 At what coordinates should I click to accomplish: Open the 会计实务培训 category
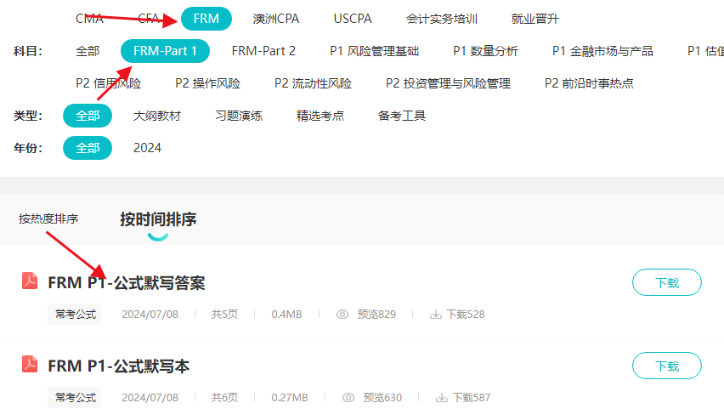pyautogui.click(x=442, y=18)
